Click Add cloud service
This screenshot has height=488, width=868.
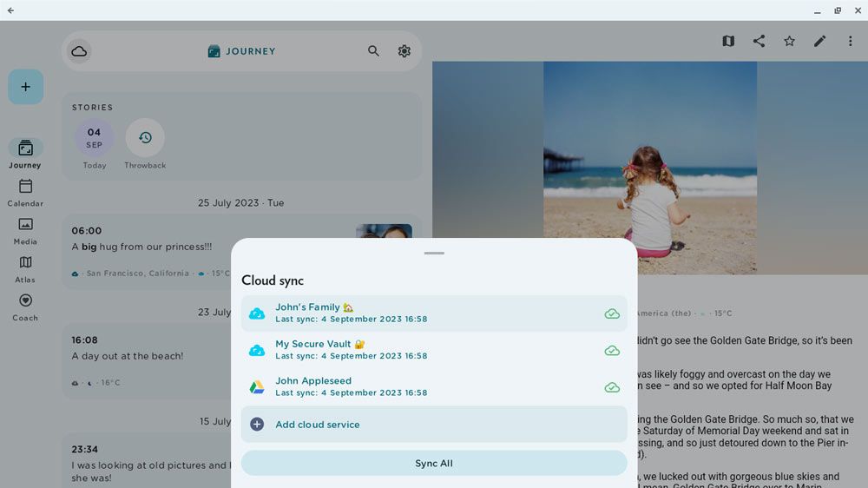(434, 425)
